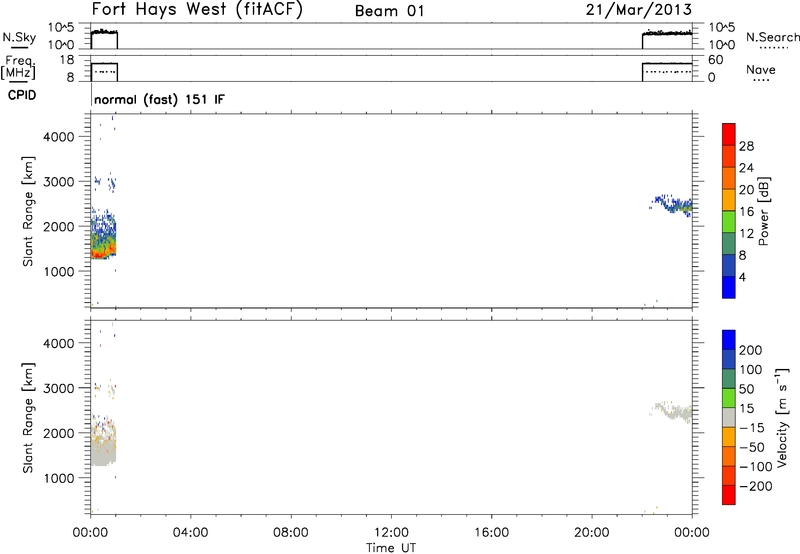Click the "28" label on Power colorbar
The image size is (800, 554).
[x=746, y=146]
